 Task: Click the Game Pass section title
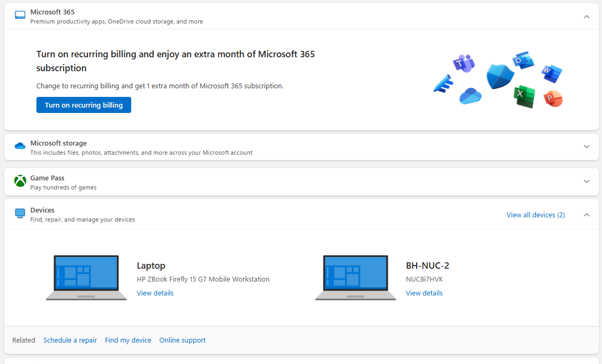[47, 178]
